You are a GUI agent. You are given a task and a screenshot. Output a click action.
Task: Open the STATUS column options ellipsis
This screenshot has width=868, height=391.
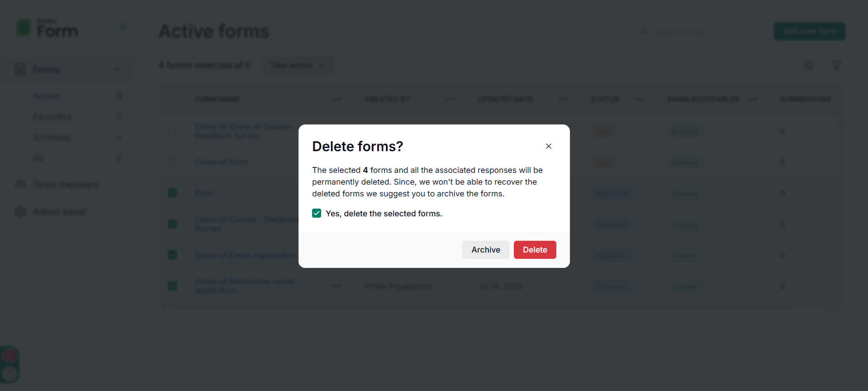pos(640,99)
